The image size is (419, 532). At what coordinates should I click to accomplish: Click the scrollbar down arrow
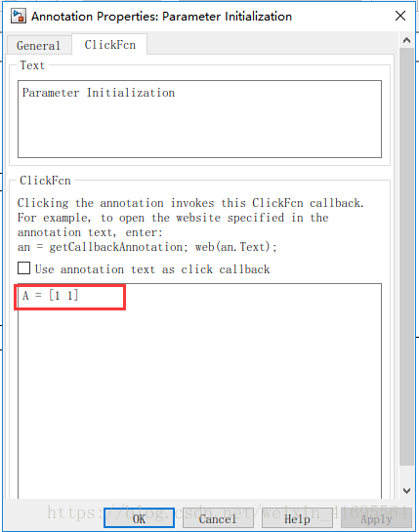[406, 491]
